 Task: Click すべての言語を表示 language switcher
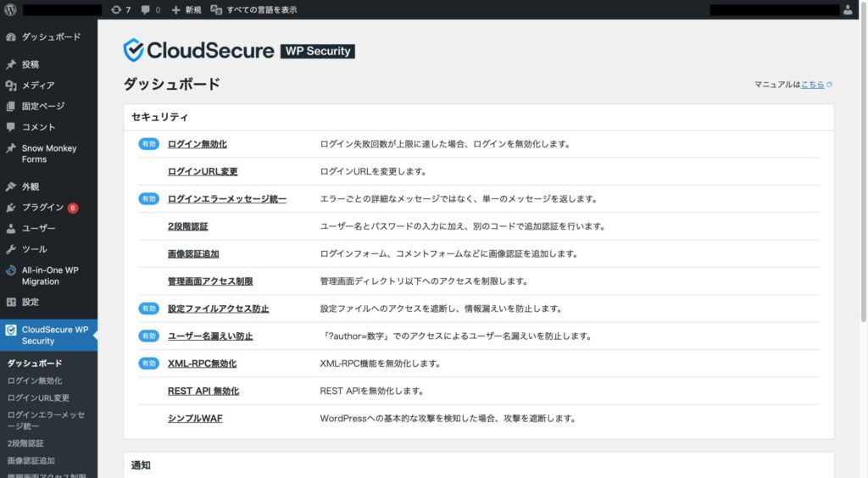(256, 9)
